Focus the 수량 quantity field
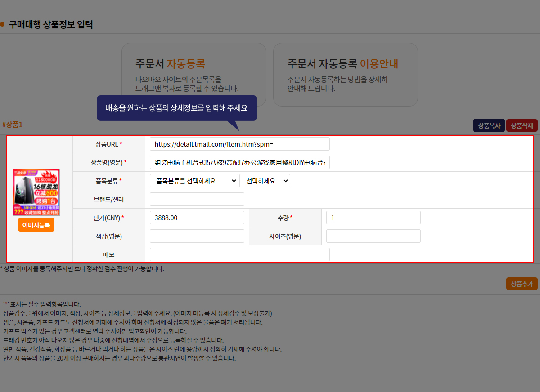This screenshot has width=540, height=392. (x=373, y=218)
